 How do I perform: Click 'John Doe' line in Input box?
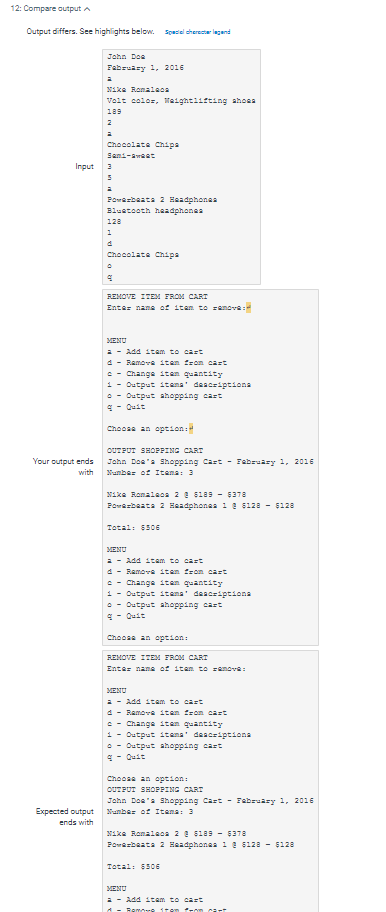coord(126,57)
